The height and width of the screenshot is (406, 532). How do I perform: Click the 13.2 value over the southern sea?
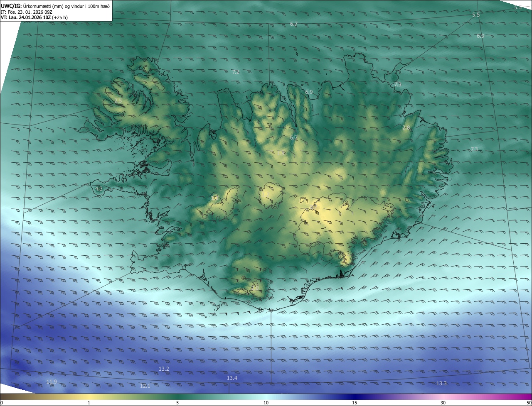164,369
